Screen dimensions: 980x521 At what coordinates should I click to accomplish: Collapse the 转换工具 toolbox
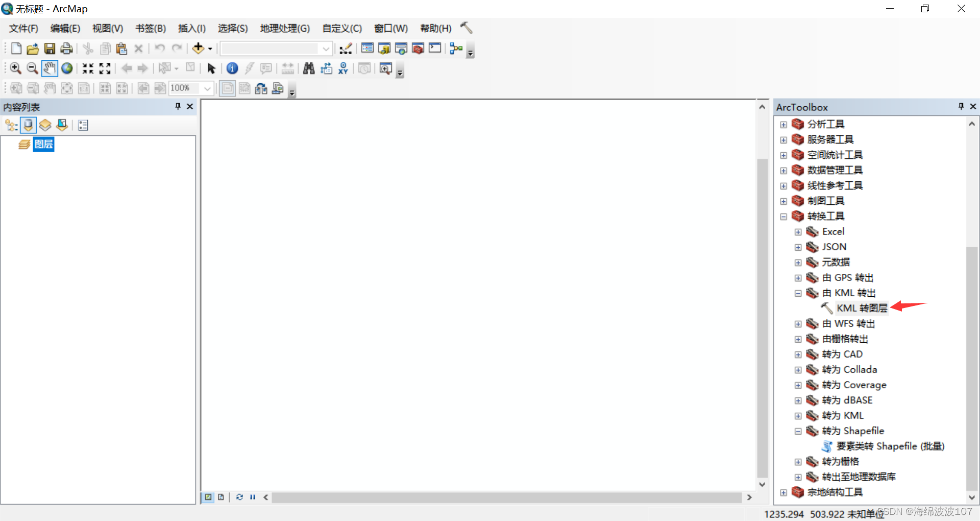coord(783,217)
